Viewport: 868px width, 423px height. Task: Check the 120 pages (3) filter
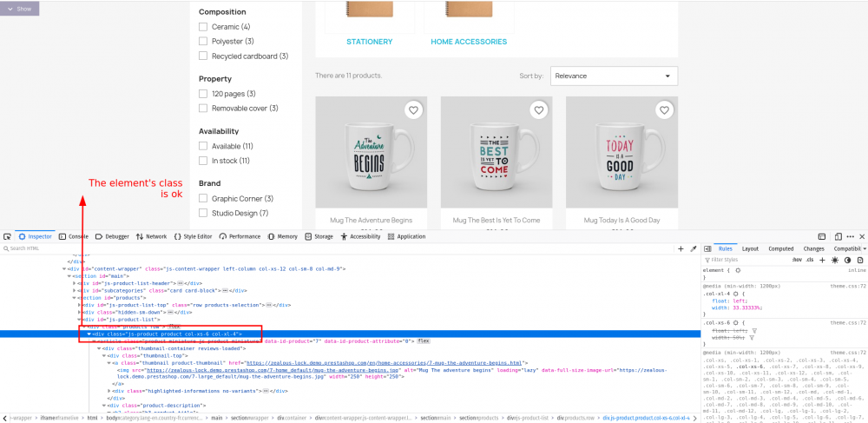203,94
